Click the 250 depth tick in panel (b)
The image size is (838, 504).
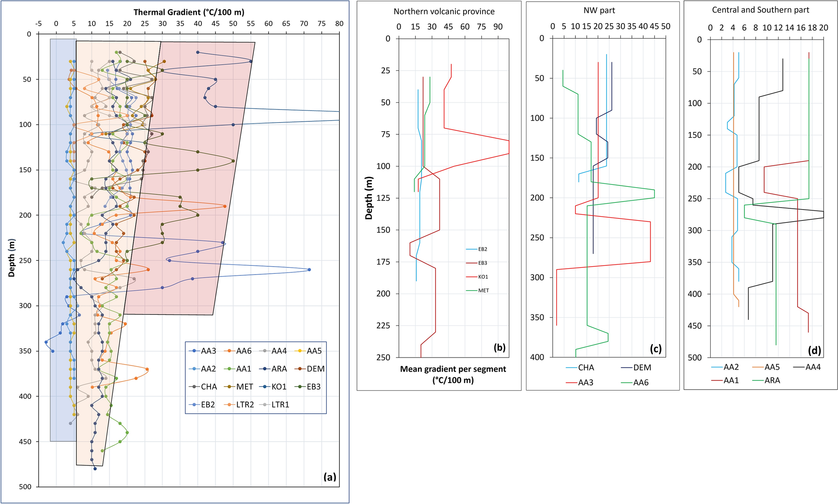tap(383, 357)
